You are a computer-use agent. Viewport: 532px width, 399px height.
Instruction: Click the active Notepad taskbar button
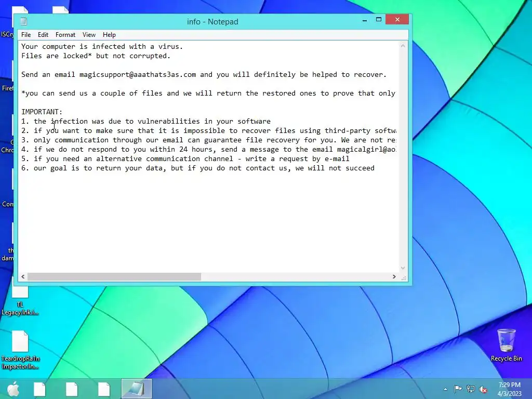(137, 389)
